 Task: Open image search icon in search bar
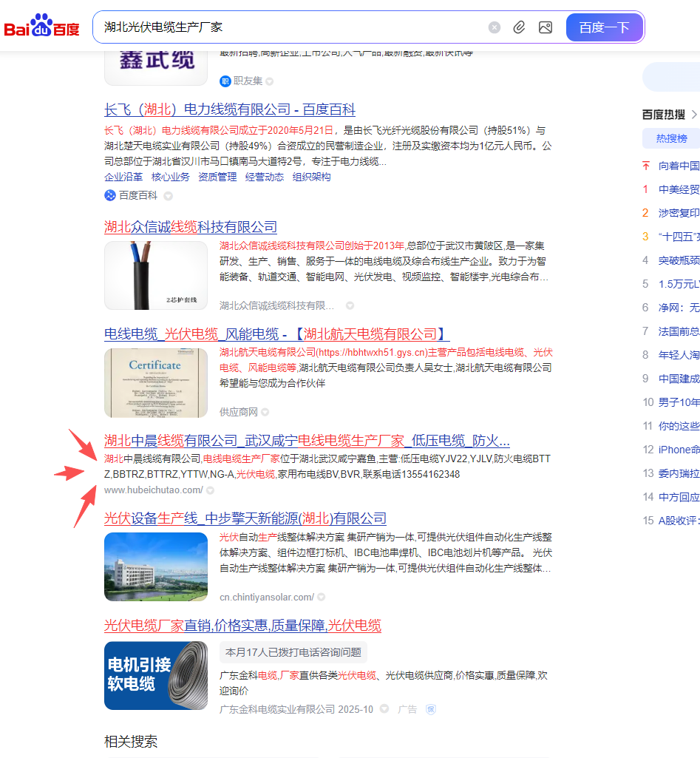coord(546,27)
